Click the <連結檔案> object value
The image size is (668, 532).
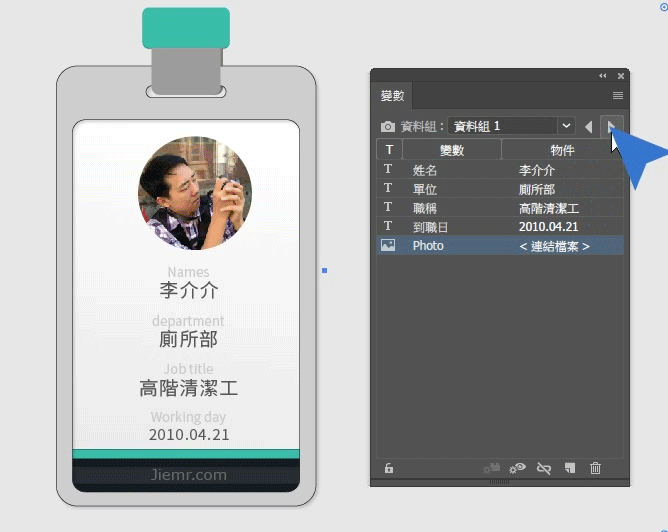coord(554,246)
